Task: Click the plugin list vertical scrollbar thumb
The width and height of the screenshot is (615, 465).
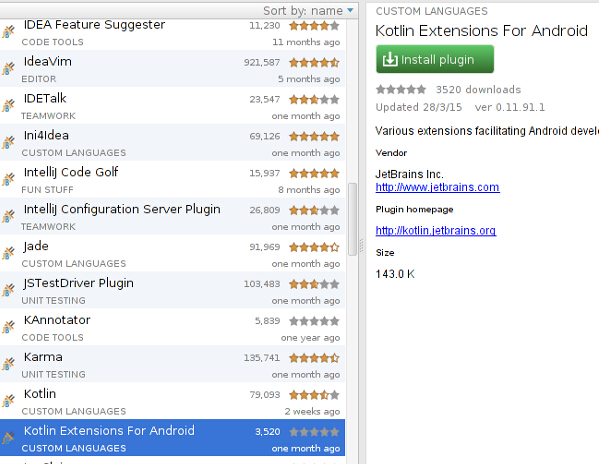Action: pos(353,219)
